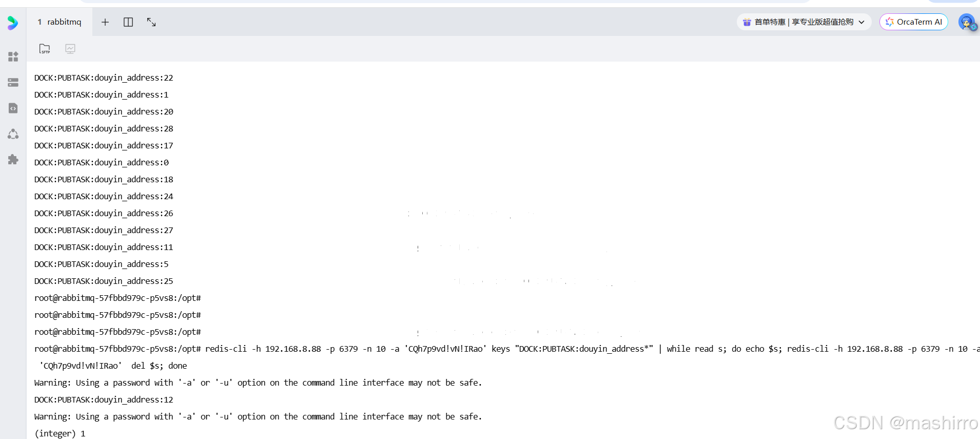Viewport: 980px width, 439px height.
Task: Open the user avatar menu
Action: [967, 22]
